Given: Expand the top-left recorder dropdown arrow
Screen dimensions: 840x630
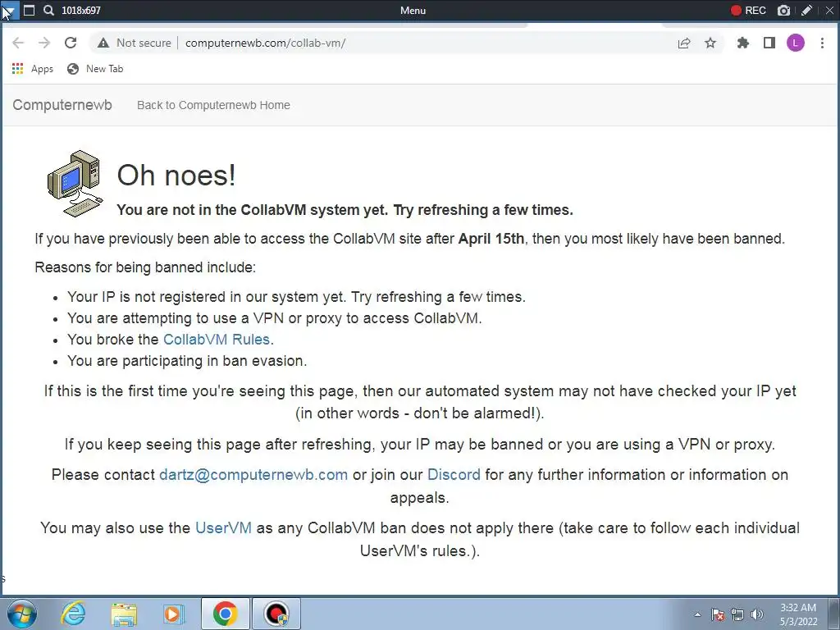Looking at the screenshot, I should coord(9,10).
